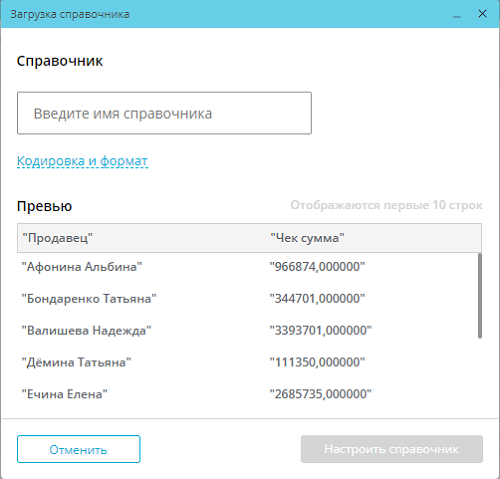
Task: Click the "2685735,000000" value
Action: tap(320, 394)
